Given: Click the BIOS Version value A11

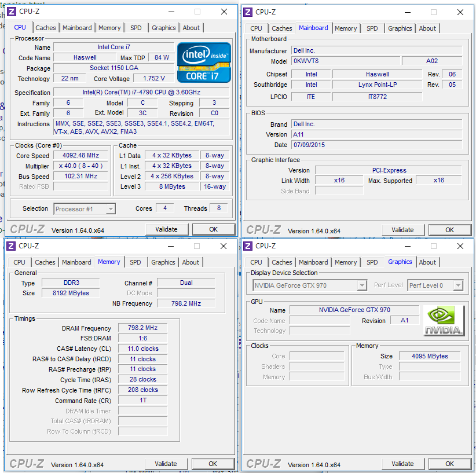Looking at the screenshot, I should (x=377, y=134).
